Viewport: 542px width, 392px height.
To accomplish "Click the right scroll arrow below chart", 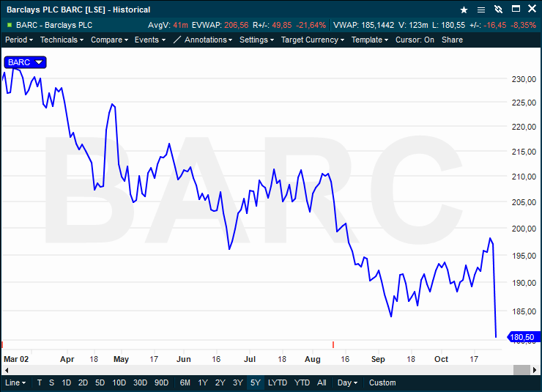I will click(535, 370).
